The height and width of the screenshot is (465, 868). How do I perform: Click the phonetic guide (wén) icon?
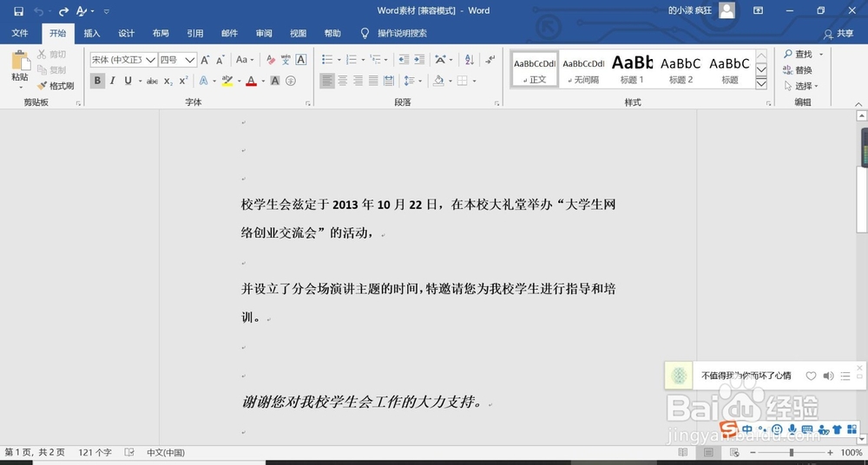[x=286, y=60]
